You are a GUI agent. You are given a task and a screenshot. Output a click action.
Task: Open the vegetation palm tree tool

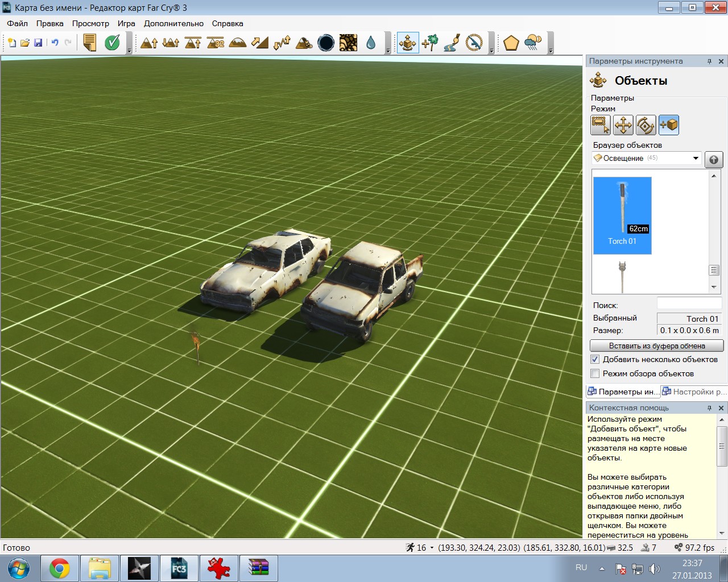[430, 43]
